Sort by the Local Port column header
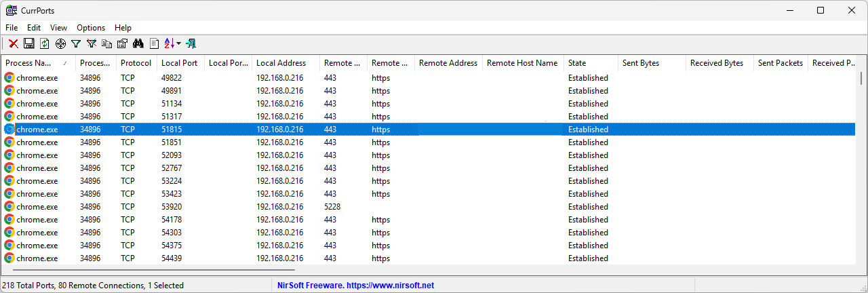This screenshot has width=868, height=293. (180, 63)
